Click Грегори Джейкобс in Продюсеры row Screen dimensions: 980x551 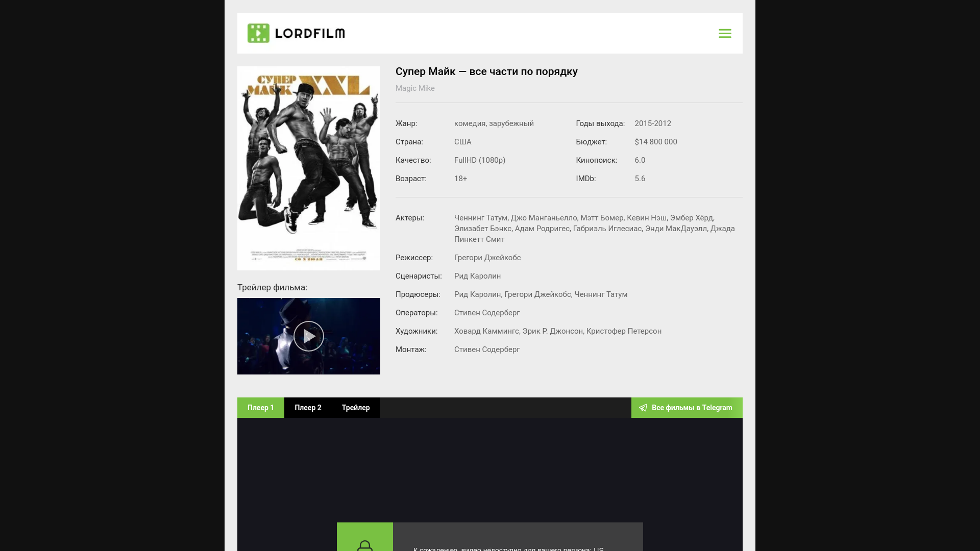[x=537, y=294]
